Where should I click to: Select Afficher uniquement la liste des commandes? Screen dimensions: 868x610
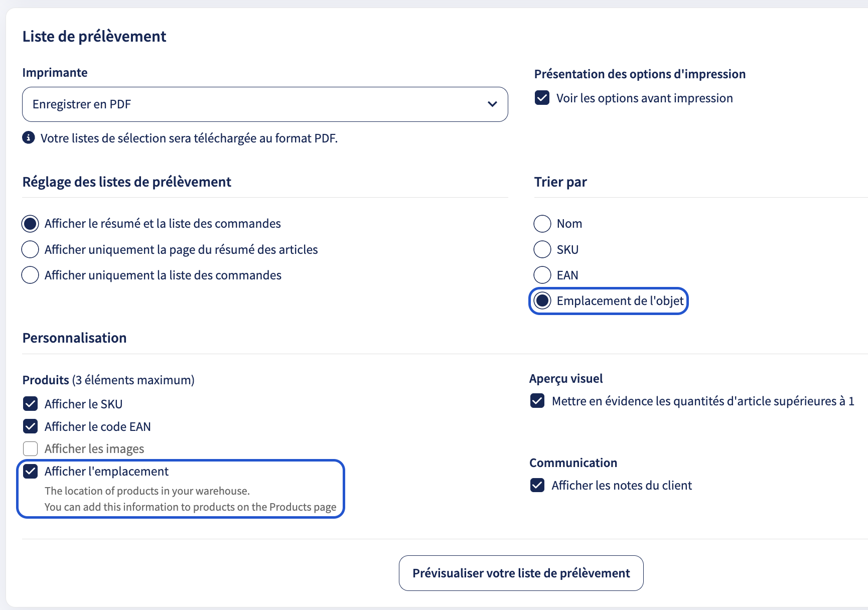tap(31, 275)
